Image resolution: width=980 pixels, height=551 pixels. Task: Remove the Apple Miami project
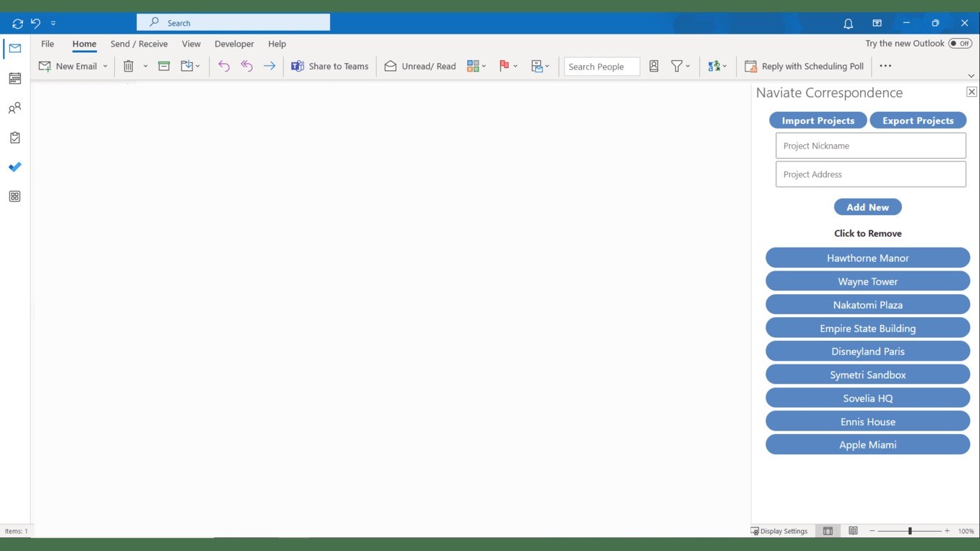[867, 445]
